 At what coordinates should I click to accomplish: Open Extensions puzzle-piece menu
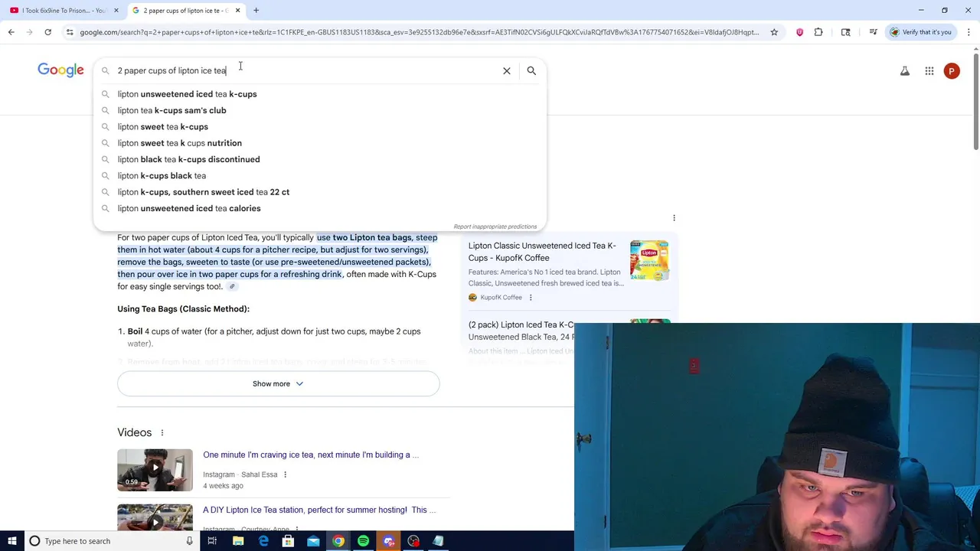click(818, 32)
